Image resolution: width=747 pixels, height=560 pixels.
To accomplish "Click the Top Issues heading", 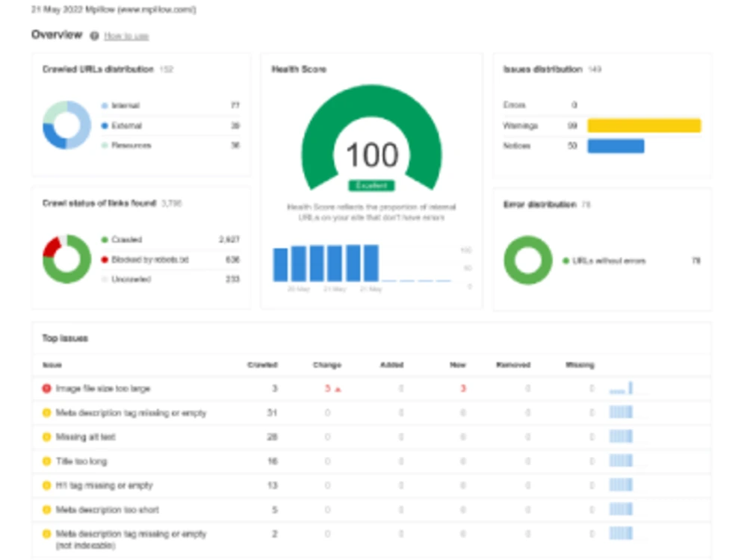I will pos(65,338).
